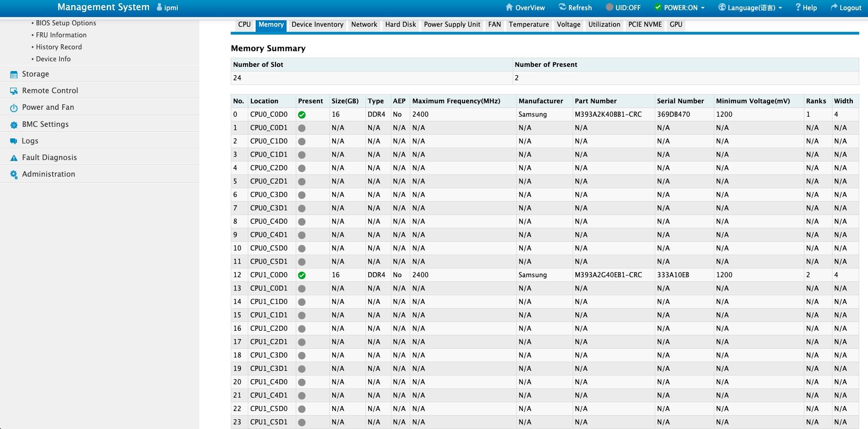Open the POWER:ON dropdown
This screenshot has height=429, width=868.
tap(680, 7)
